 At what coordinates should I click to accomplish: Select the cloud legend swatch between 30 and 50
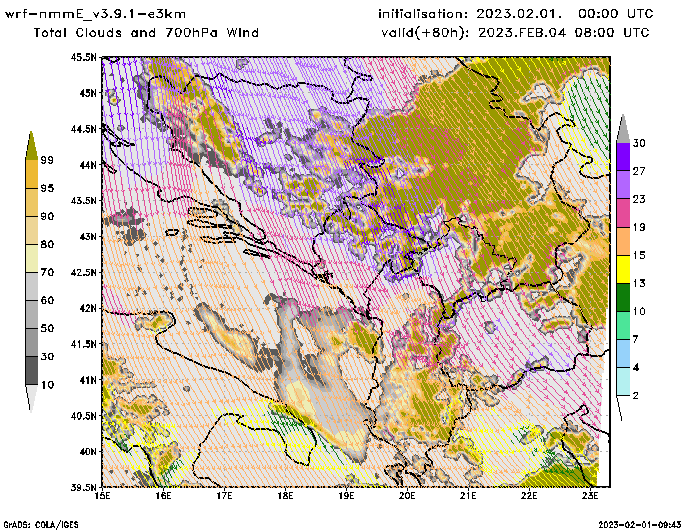pyautogui.click(x=31, y=342)
